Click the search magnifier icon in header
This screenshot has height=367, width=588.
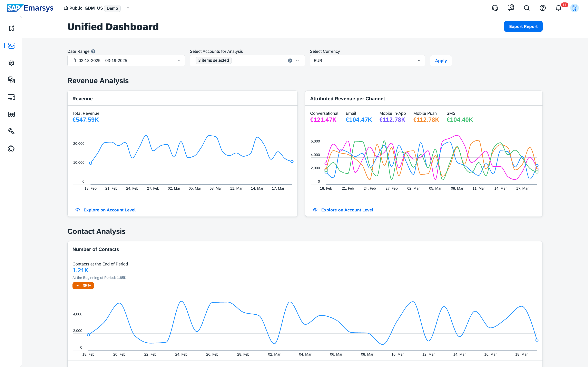[x=527, y=8]
